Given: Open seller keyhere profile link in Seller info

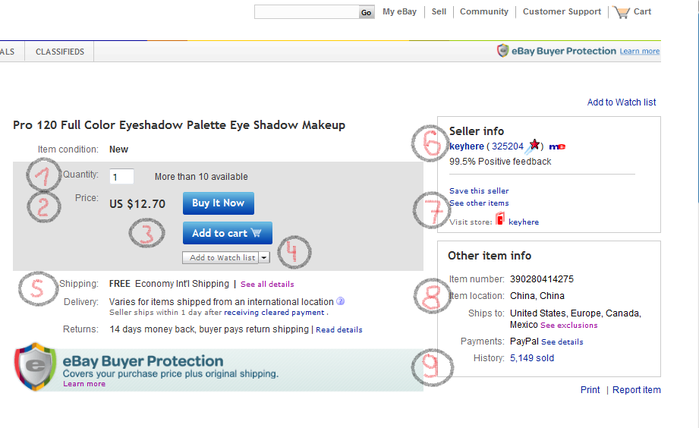Looking at the screenshot, I should (466, 146).
